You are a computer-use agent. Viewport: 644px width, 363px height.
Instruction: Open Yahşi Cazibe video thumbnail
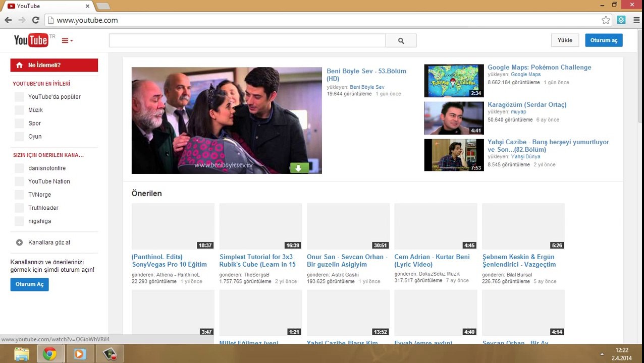pos(454,155)
